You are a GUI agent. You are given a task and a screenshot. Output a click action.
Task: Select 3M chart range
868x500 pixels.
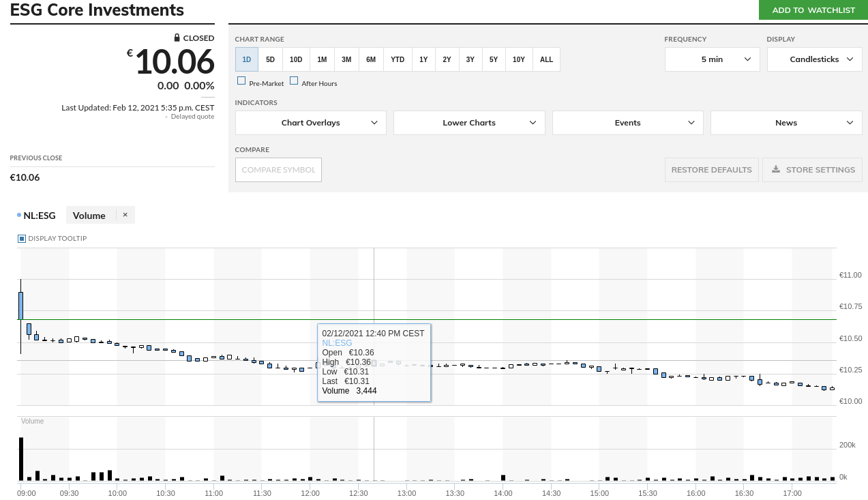(346, 59)
